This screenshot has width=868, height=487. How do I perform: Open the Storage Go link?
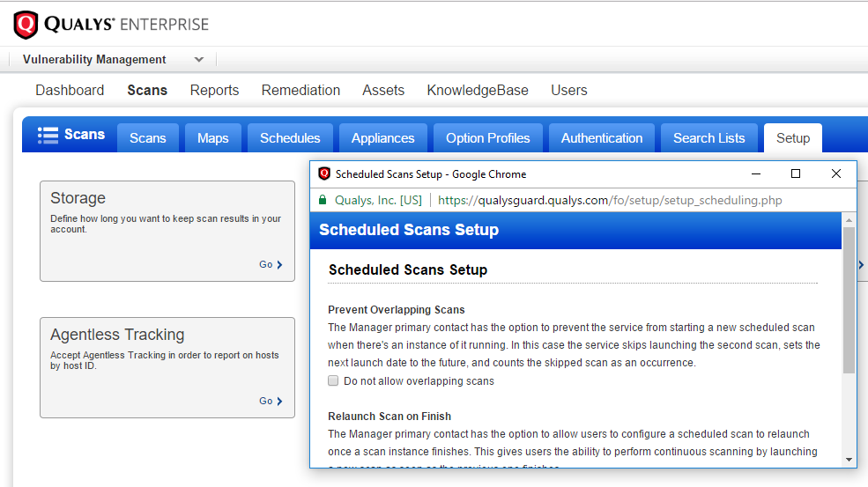(x=266, y=264)
